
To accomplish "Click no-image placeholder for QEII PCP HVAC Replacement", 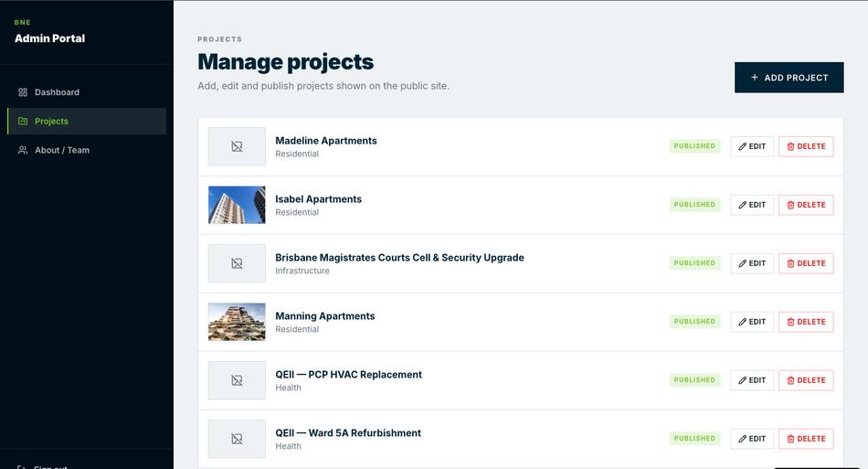I will (x=237, y=380).
